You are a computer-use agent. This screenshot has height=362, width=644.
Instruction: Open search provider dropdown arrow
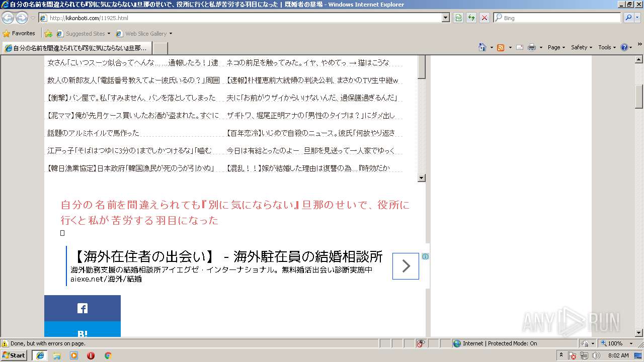[638, 18]
